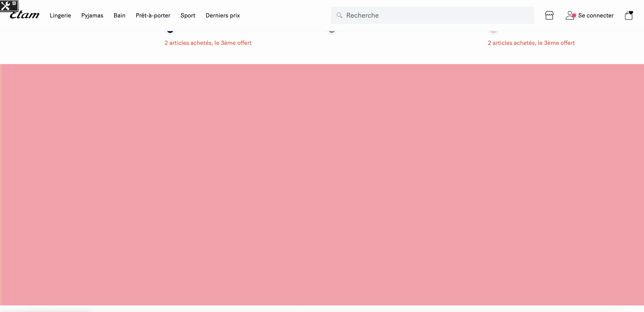The image size is (644, 312).
Task: Open the Prêt-à-porter category
Action: point(153,16)
